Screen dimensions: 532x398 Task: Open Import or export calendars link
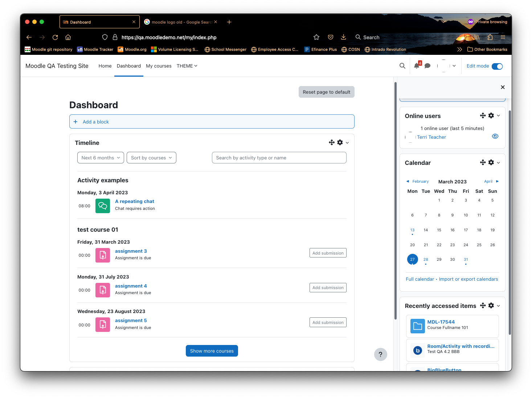[468, 279]
